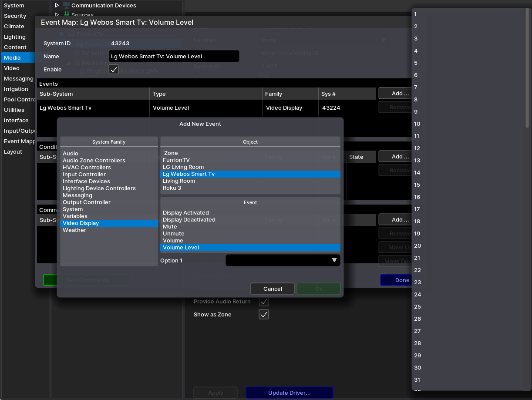Open the Content sidebar section
Screen dimensions: 532x400
click(17, 47)
